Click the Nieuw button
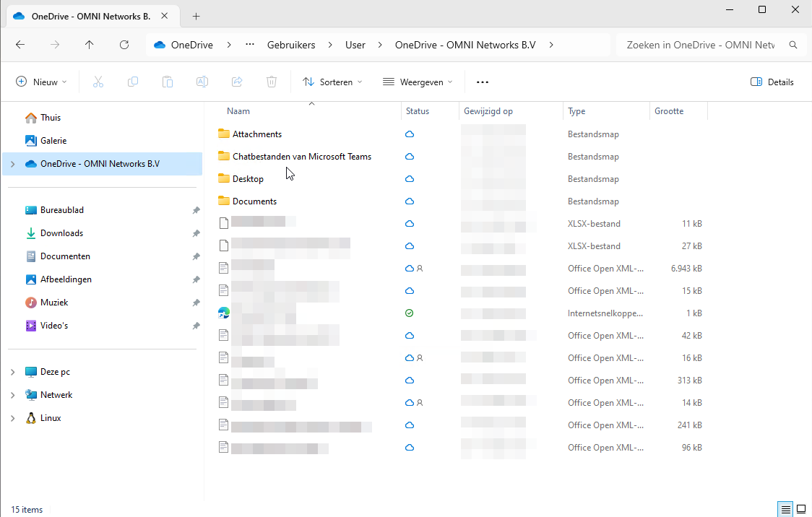The width and height of the screenshot is (812, 517). pos(42,82)
